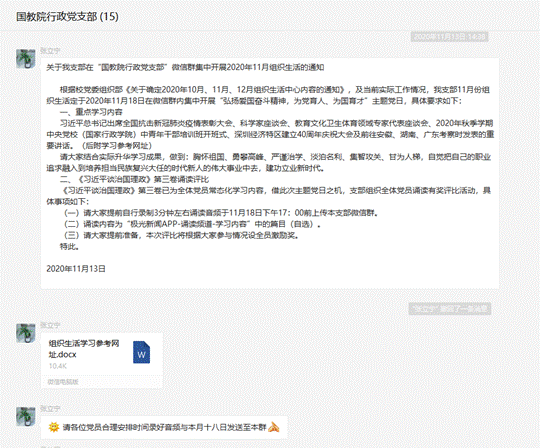Click the 微信电脑版 source label
Viewport: 540px width, 448px height.
63,382
